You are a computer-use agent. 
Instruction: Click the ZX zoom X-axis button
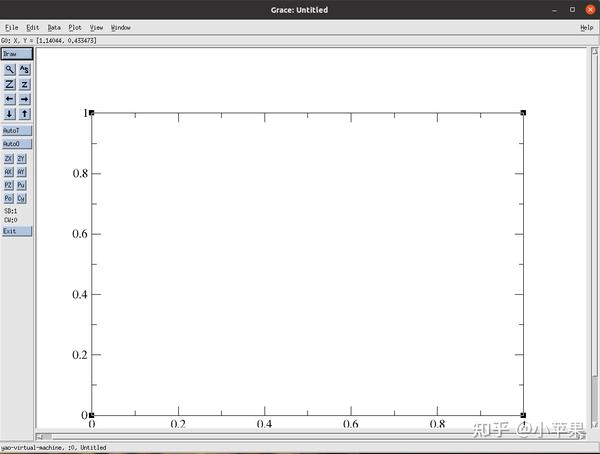[8, 159]
